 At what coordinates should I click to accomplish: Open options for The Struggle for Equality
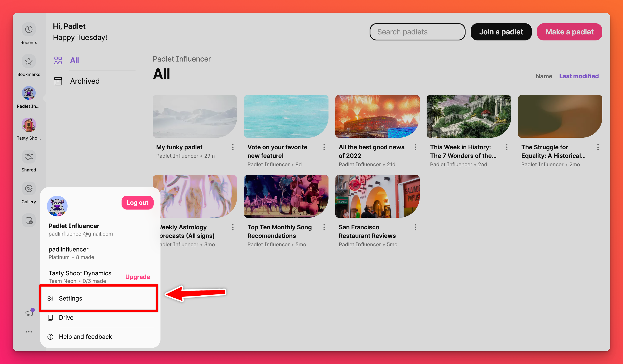click(x=598, y=147)
